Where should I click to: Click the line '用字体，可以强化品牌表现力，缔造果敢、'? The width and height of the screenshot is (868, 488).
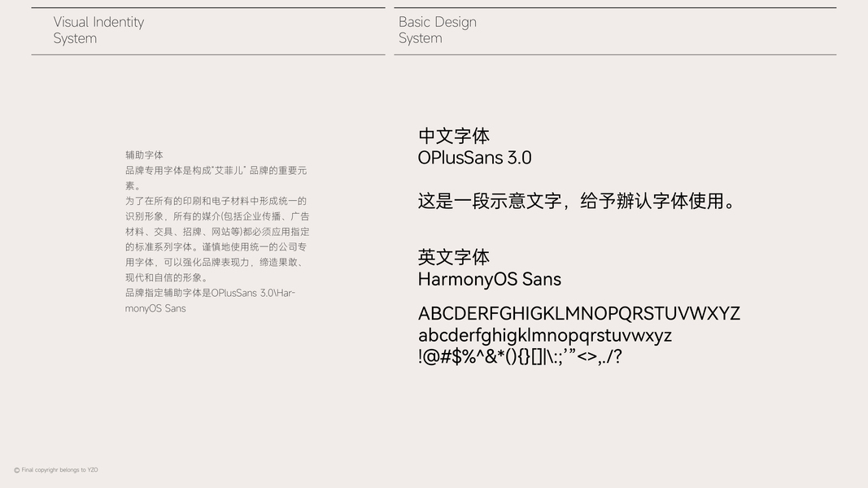[215, 262]
